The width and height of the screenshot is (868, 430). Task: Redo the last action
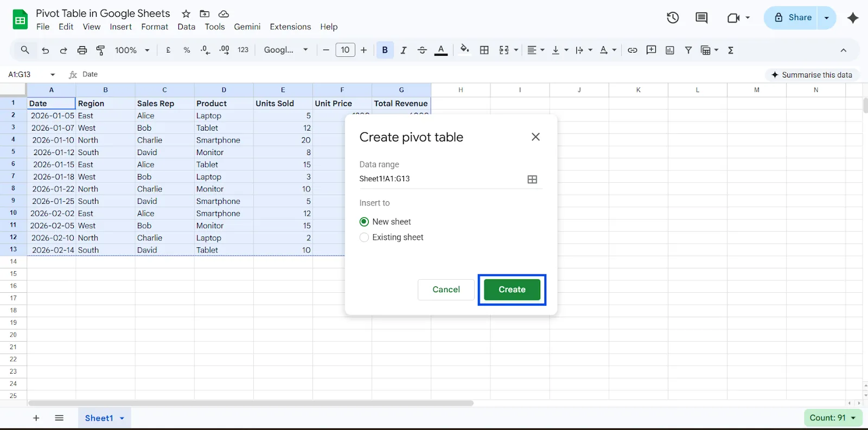[63, 50]
